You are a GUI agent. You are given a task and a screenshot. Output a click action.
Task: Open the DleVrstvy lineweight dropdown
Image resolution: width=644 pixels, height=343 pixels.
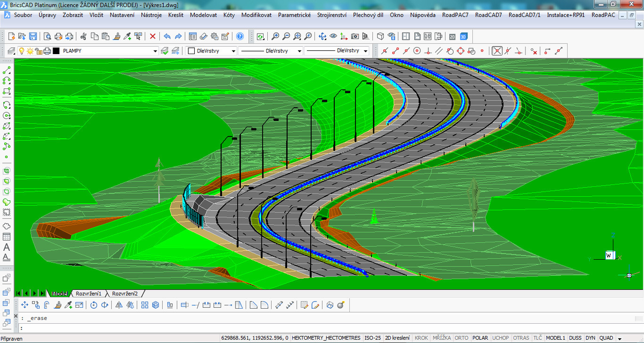point(365,51)
